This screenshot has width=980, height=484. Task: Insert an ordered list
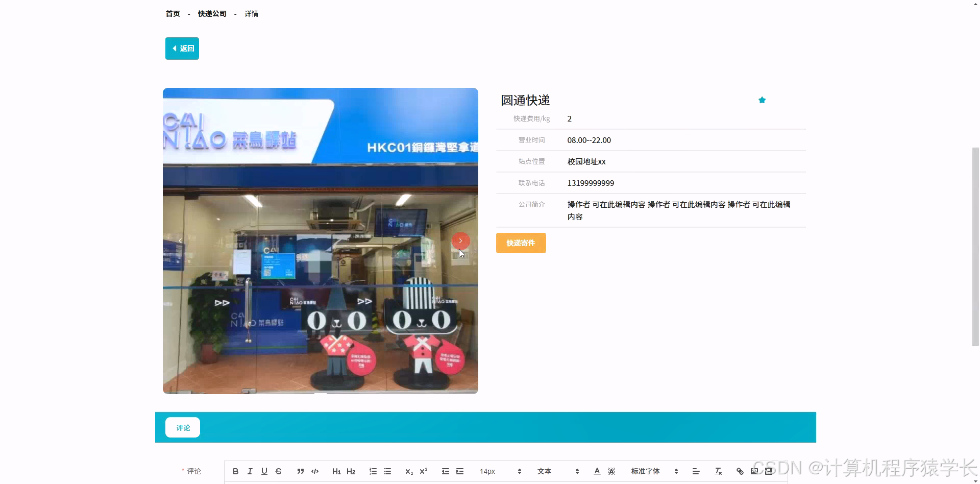[373, 471]
